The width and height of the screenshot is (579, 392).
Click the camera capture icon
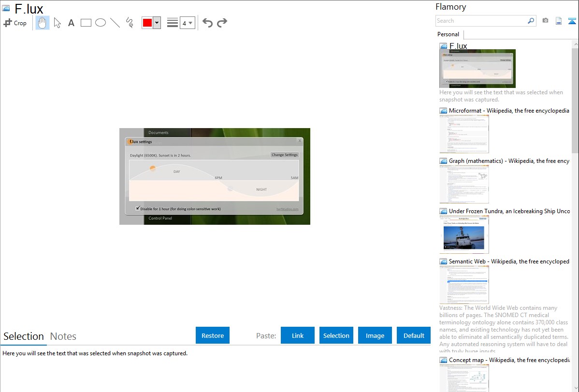pyautogui.click(x=545, y=21)
